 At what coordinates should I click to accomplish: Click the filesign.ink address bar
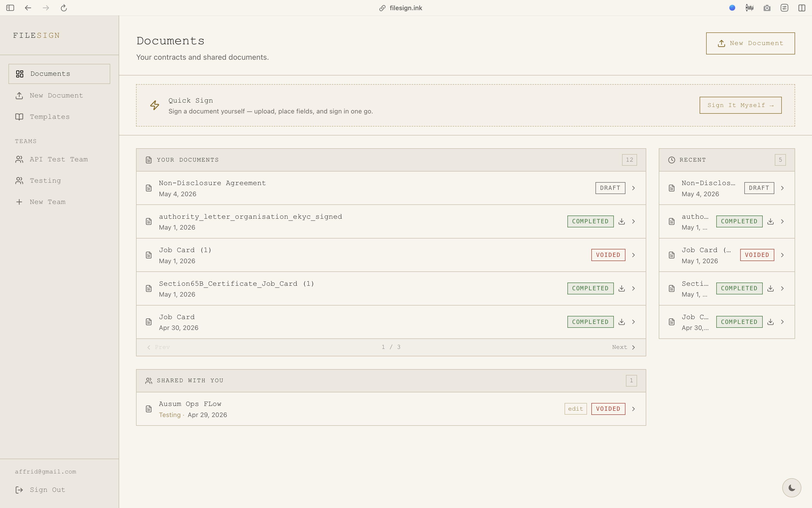(x=406, y=8)
